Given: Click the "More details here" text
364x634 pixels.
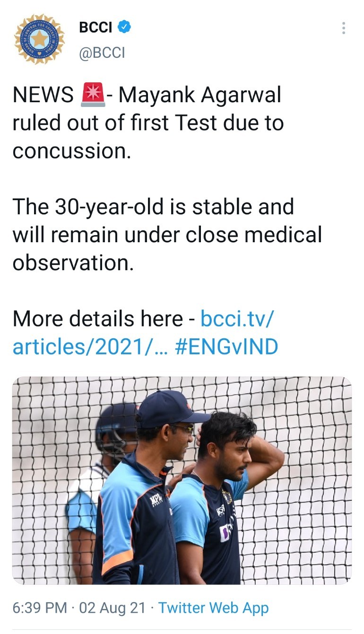Looking at the screenshot, I should coord(97,319).
